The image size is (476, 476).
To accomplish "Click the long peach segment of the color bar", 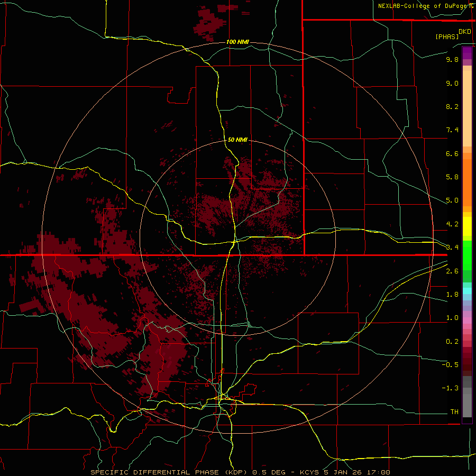I will [x=467, y=108].
